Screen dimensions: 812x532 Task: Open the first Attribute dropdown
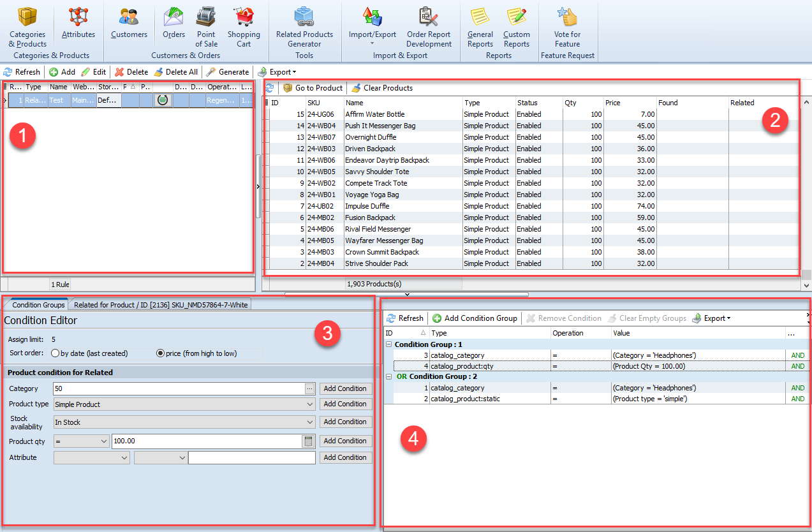click(x=92, y=457)
